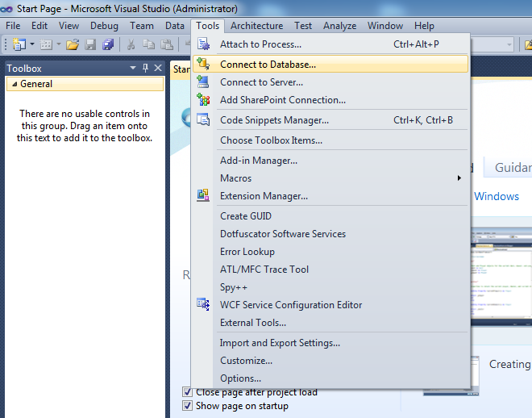
Task: Toggle Close page after project load checkbox
Action: pyautogui.click(x=187, y=392)
